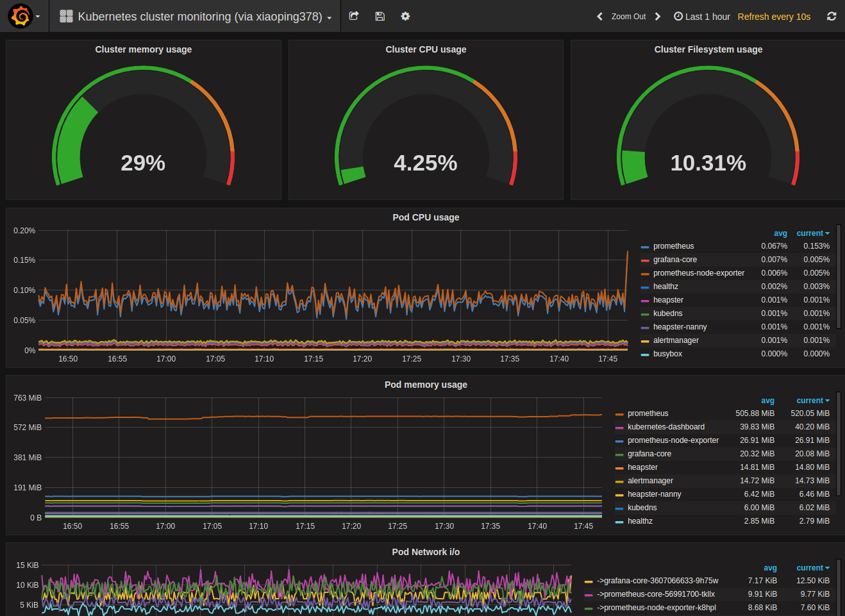Click Zoom Out to widen time range
Screen dimensions: 845x616
[x=628, y=17]
